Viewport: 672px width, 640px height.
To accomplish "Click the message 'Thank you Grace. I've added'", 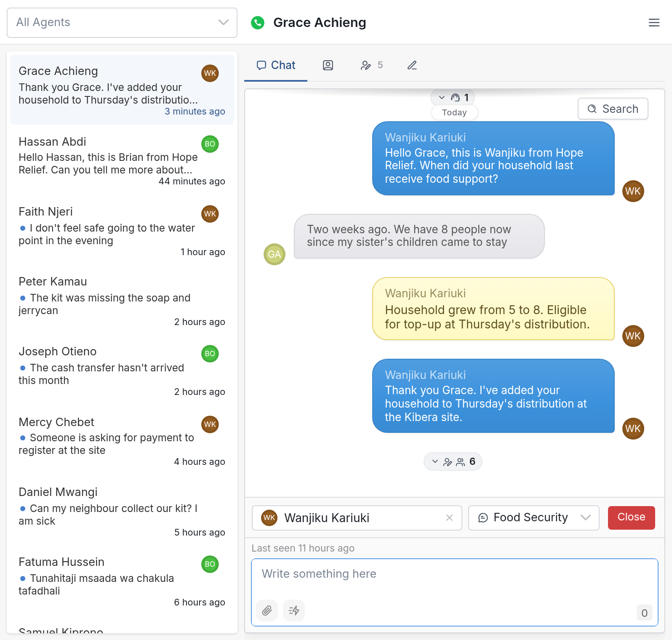I will [493, 396].
